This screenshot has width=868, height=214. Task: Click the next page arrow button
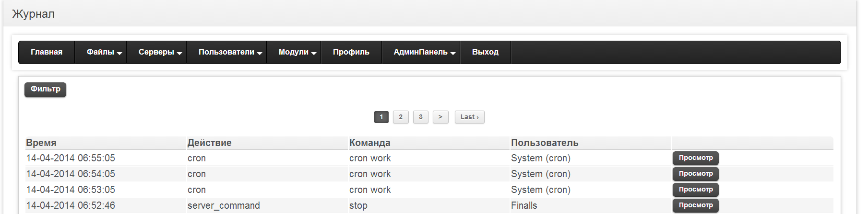tap(440, 117)
